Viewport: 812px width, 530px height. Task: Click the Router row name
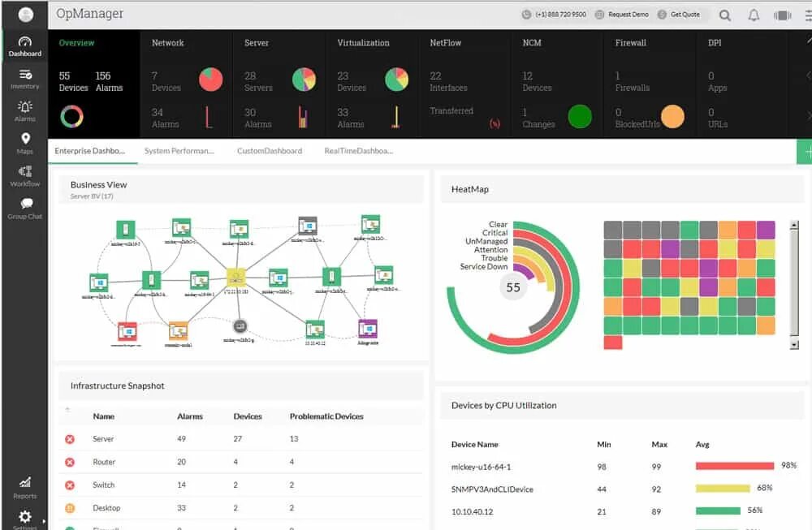pyautogui.click(x=104, y=462)
